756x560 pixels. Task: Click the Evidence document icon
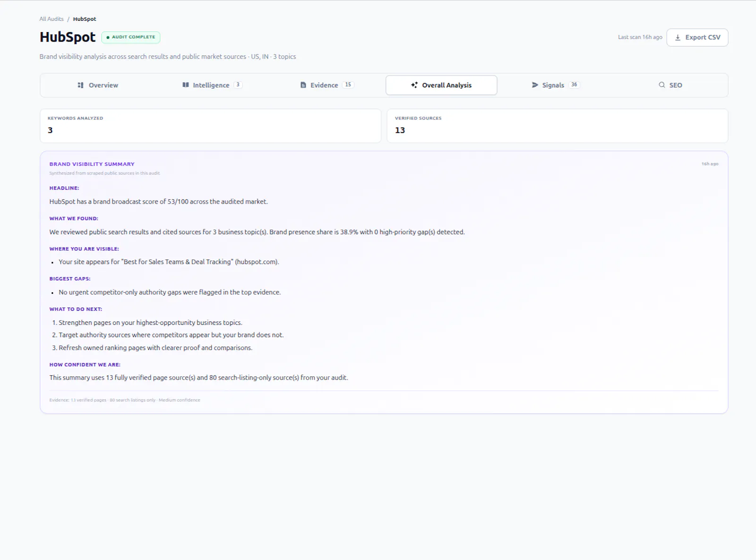pyautogui.click(x=303, y=85)
